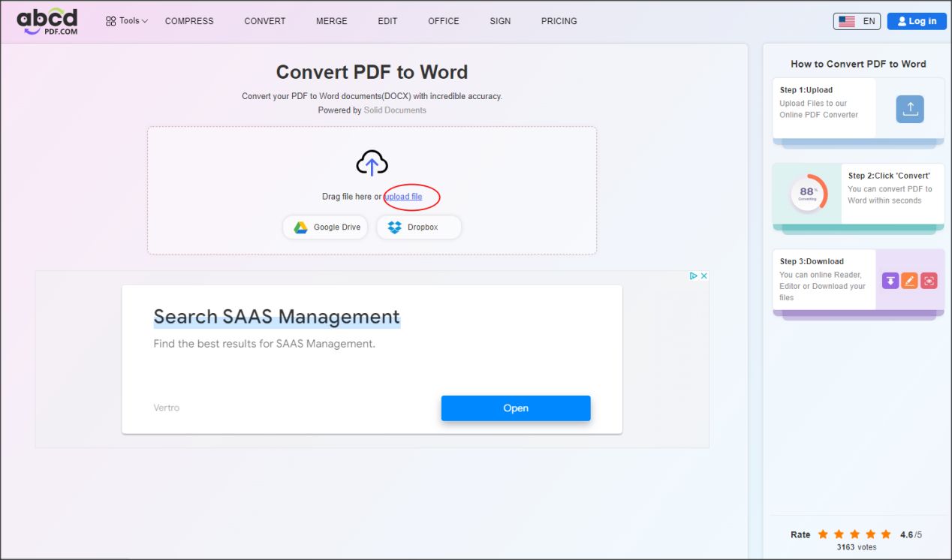Click the purple download icon in Step 3

pyautogui.click(x=890, y=281)
